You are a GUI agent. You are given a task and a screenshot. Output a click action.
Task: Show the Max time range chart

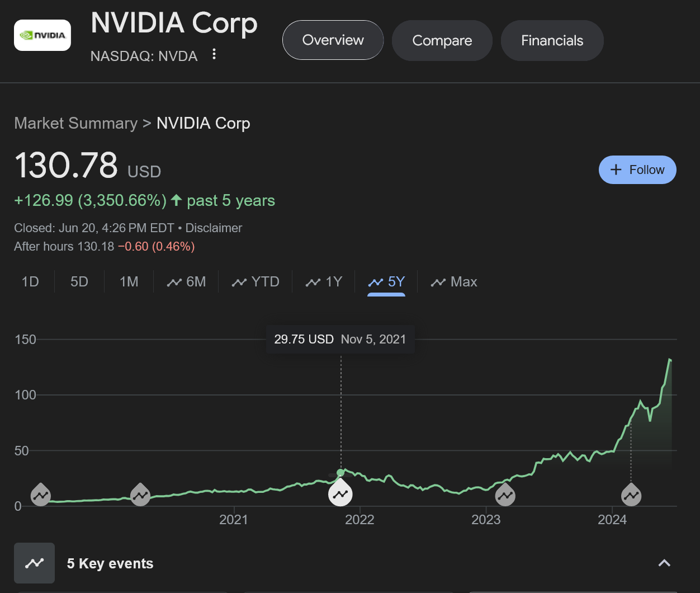coord(454,282)
